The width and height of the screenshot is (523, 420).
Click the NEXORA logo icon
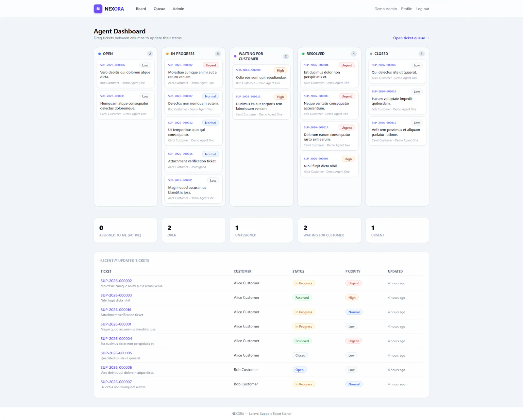[98, 9]
